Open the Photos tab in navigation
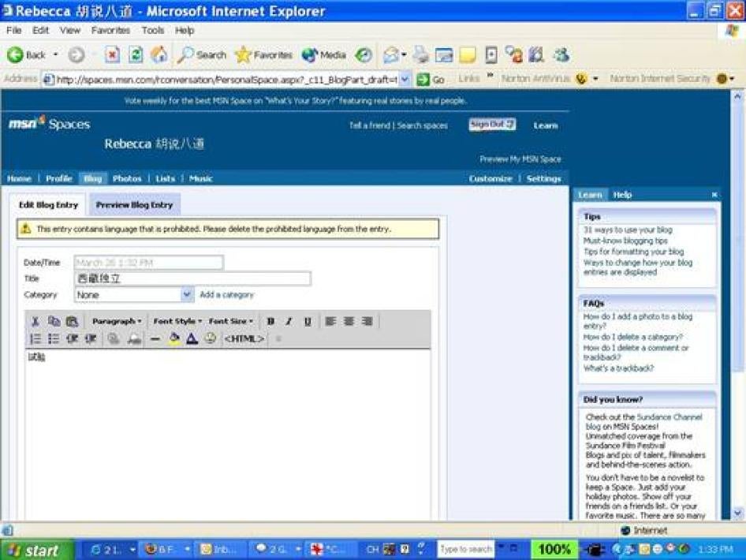The image size is (746, 560). click(127, 178)
